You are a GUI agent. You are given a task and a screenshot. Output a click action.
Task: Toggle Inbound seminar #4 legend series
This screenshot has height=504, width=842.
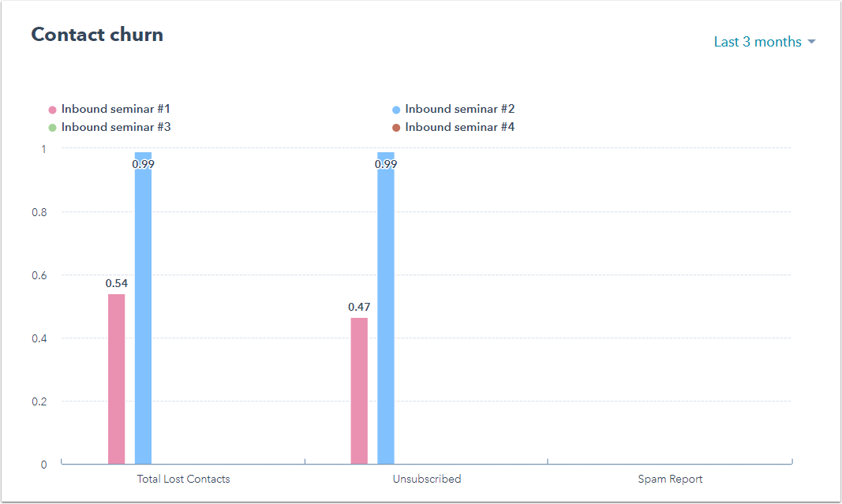(459, 127)
